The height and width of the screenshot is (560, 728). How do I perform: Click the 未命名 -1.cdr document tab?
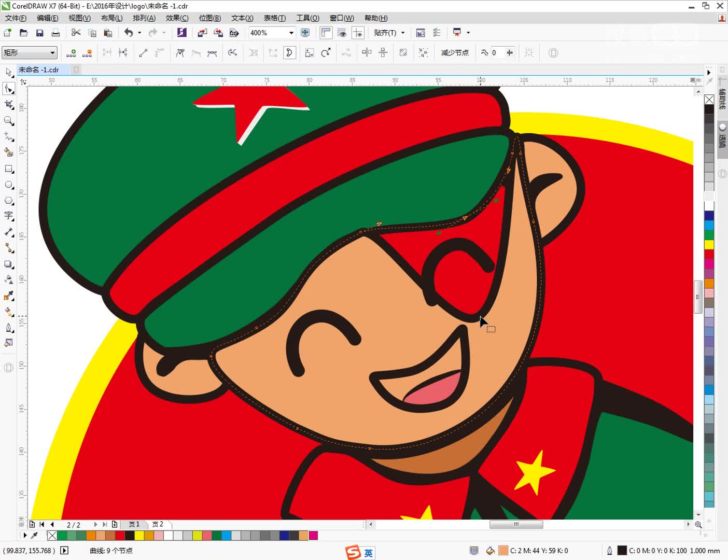point(39,69)
